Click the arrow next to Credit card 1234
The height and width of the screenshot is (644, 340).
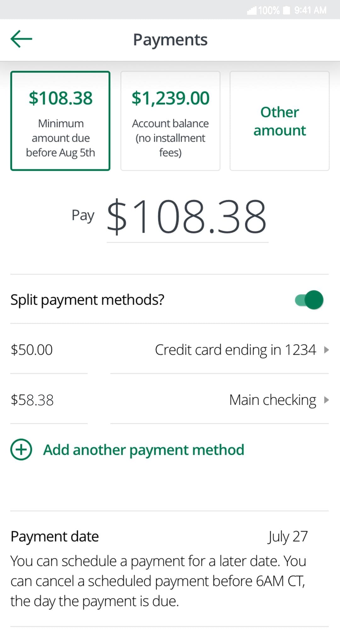tap(326, 349)
